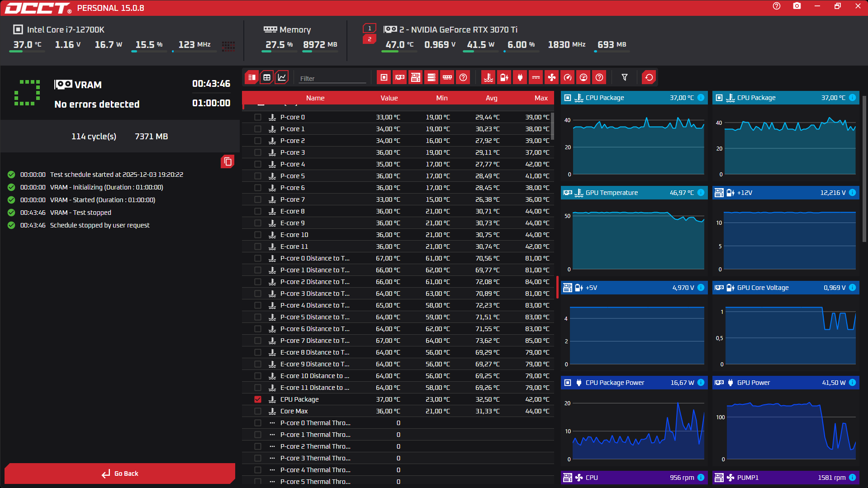
Task: Click the Go Back button
Action: click(x=120, y=474)
